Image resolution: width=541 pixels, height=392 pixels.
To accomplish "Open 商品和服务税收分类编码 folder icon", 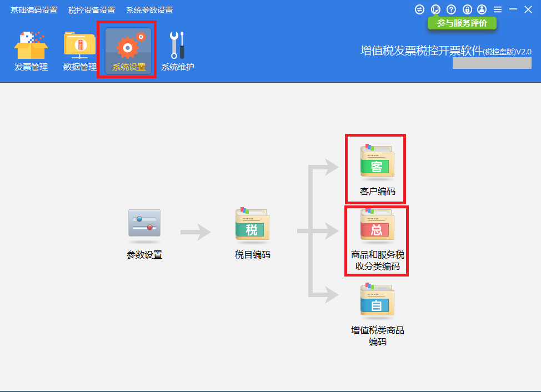I will pyautogui.click(x=377, y=225).
